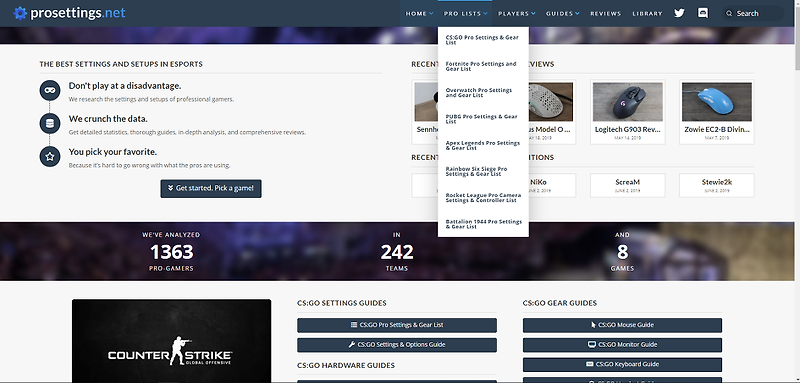Click the CS:GO Gear Guides heading
This screenshot has width=800, height=383.
(x=560, y=303)
